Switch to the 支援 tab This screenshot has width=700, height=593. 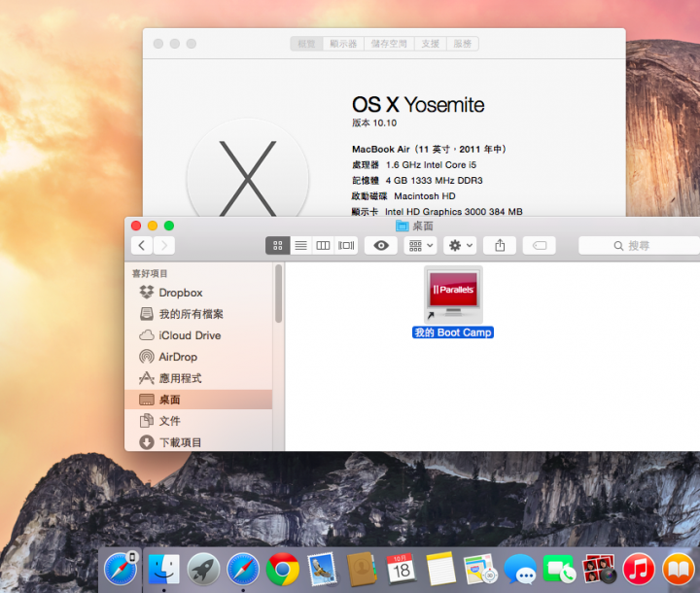click(431, 44)
